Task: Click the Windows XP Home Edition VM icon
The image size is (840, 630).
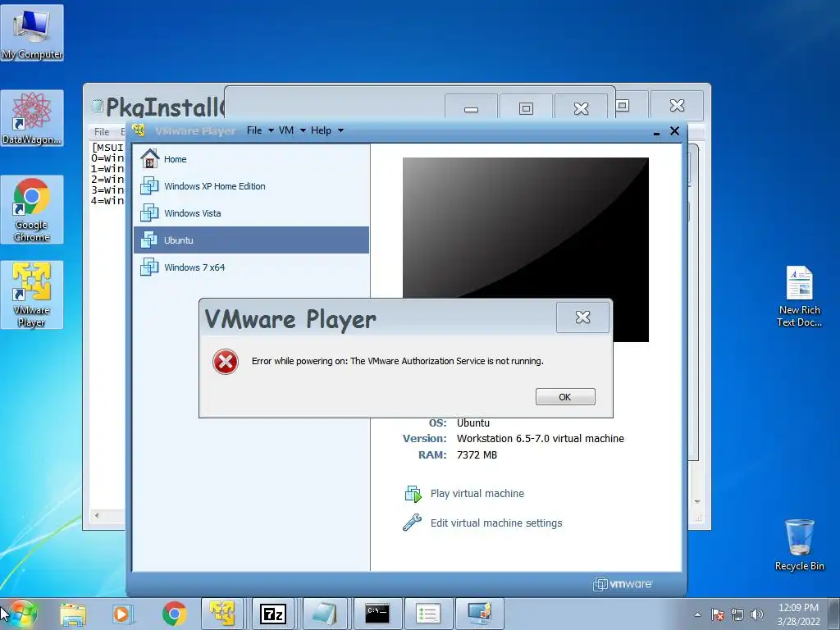Action: pyautogui.click(x=149, y=186)
